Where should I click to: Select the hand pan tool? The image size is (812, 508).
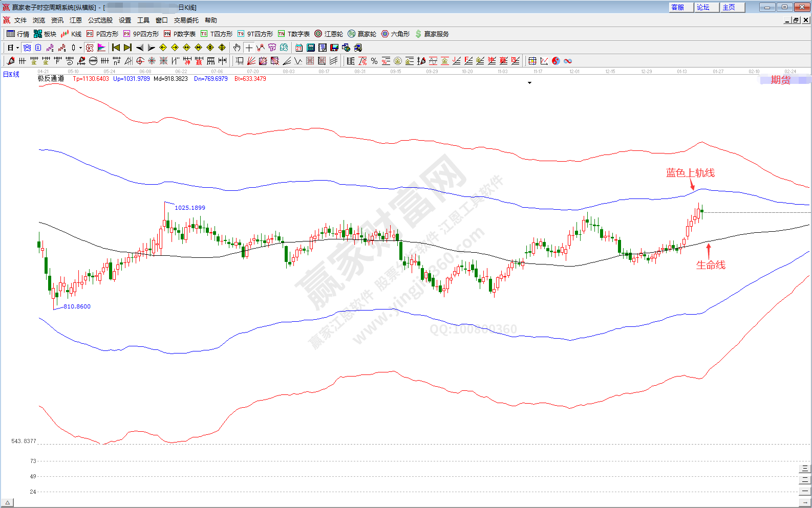click(x=237, y=48)
